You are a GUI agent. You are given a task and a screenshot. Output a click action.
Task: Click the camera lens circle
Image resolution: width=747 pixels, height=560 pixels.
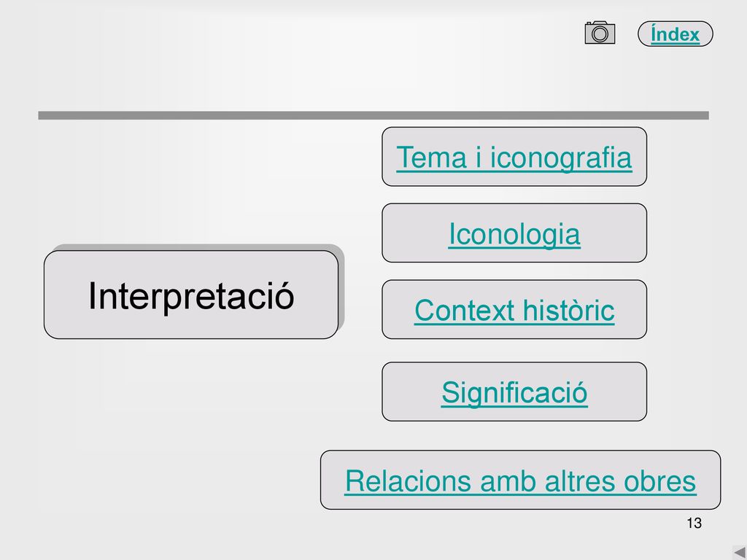point(600,34)
